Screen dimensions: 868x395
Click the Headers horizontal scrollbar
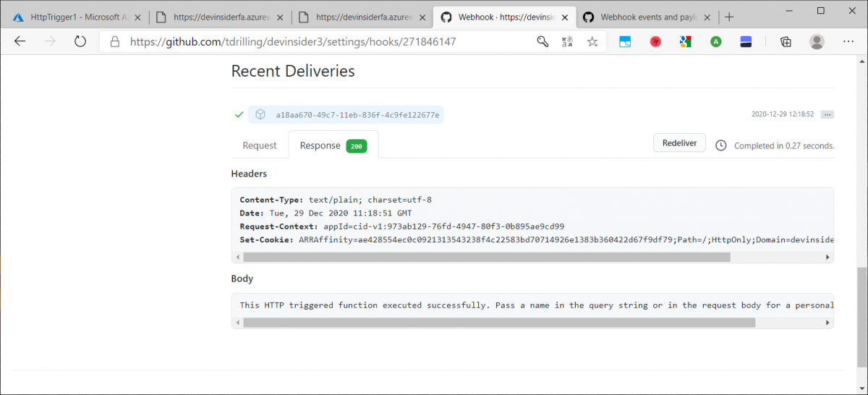[486, 257]
